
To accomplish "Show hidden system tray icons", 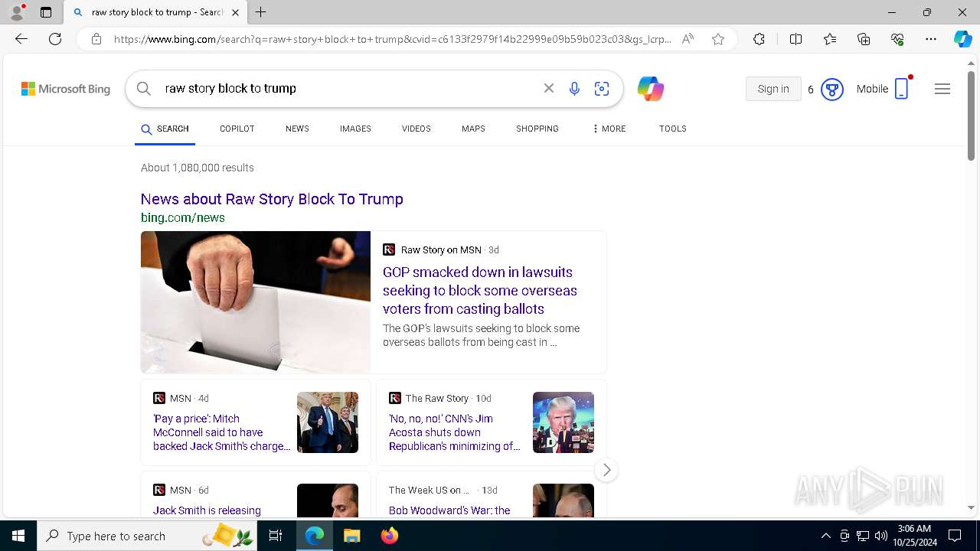I will click(x=825, y=536).
